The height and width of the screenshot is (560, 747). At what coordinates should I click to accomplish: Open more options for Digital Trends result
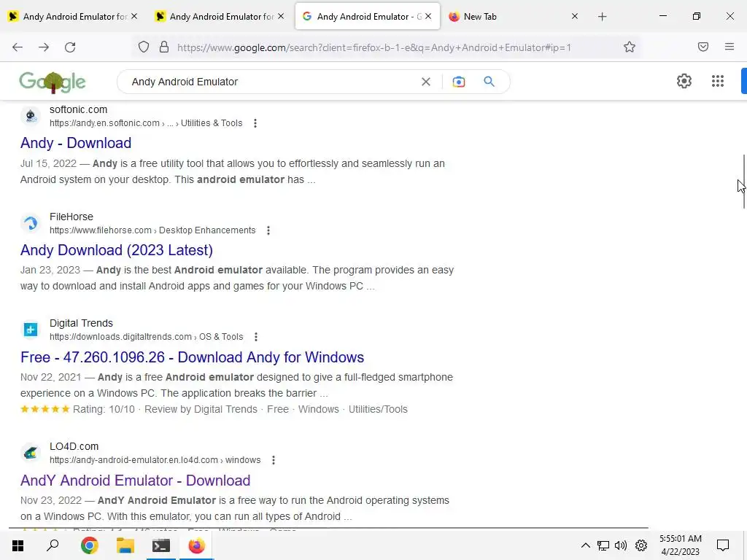pyautogui.click(x=256, y=337)
